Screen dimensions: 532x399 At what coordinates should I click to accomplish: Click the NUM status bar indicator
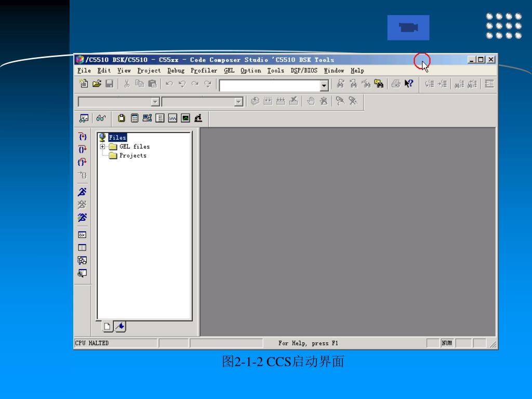(x=447, y=343)
